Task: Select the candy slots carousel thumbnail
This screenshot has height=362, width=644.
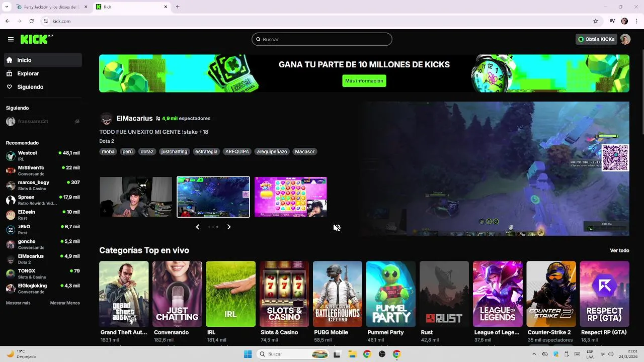Action: pyautogui.click(x=291, y=197)
